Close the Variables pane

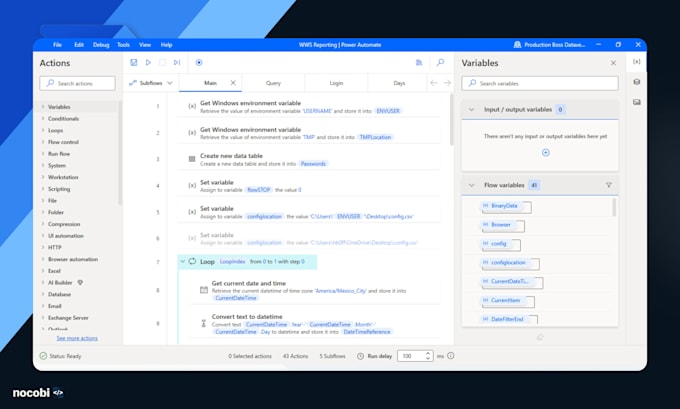coord(613,63)
